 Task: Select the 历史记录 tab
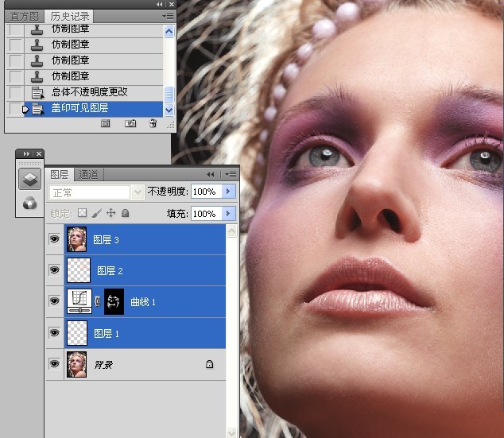[x=69, y=17]
